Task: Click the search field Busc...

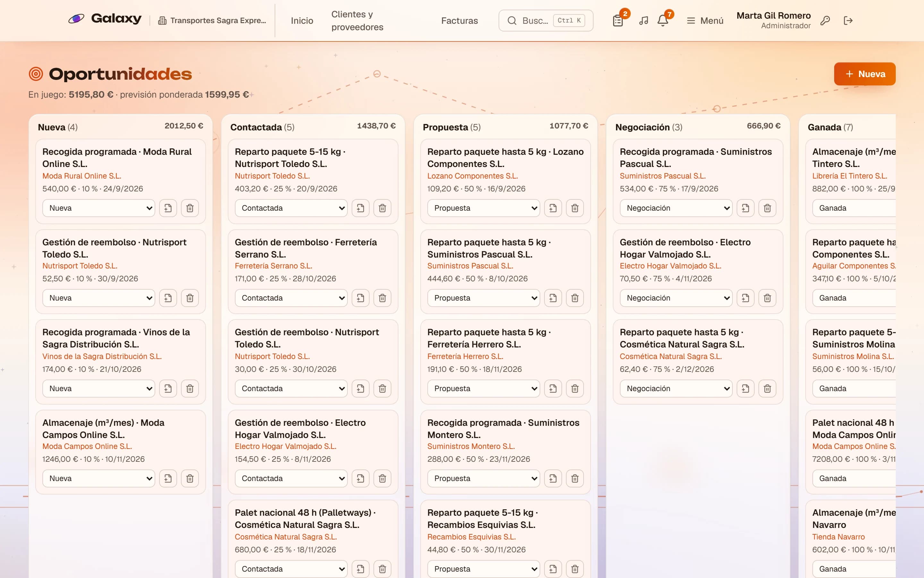Action: pos(546,21)
